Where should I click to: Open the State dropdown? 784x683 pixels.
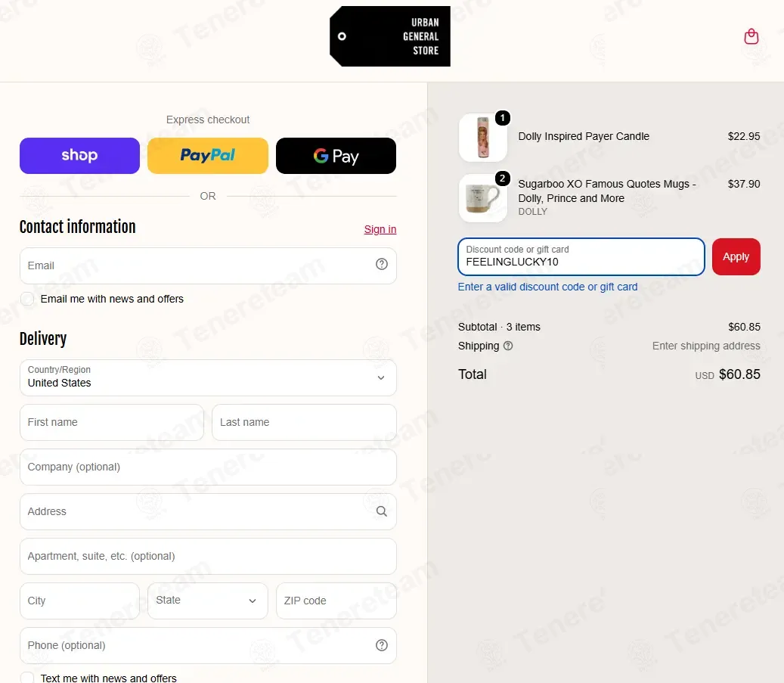208,601
